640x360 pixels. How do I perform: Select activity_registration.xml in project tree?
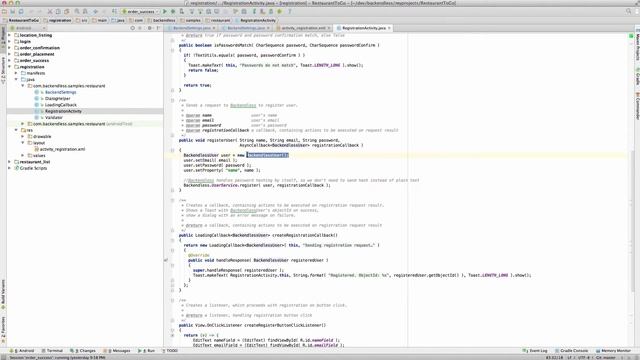pyautogui.click(x=62, y=149)
